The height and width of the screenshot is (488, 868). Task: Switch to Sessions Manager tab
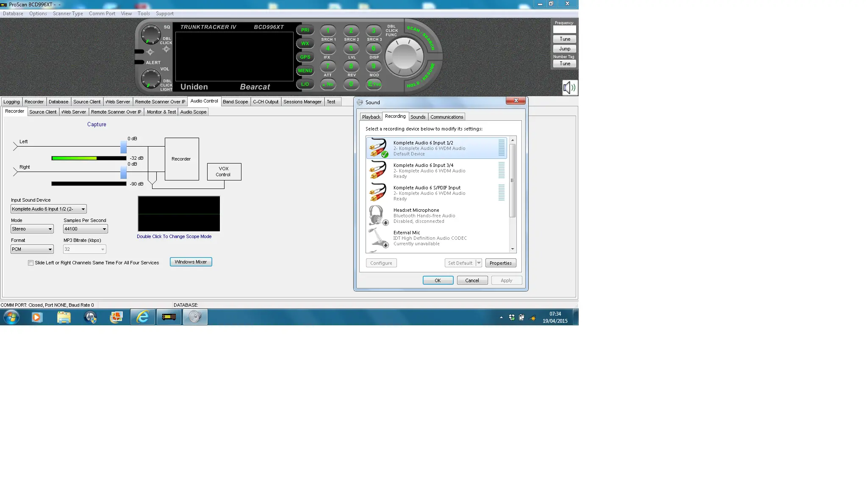pyautogui.click(x=302, y=102)
